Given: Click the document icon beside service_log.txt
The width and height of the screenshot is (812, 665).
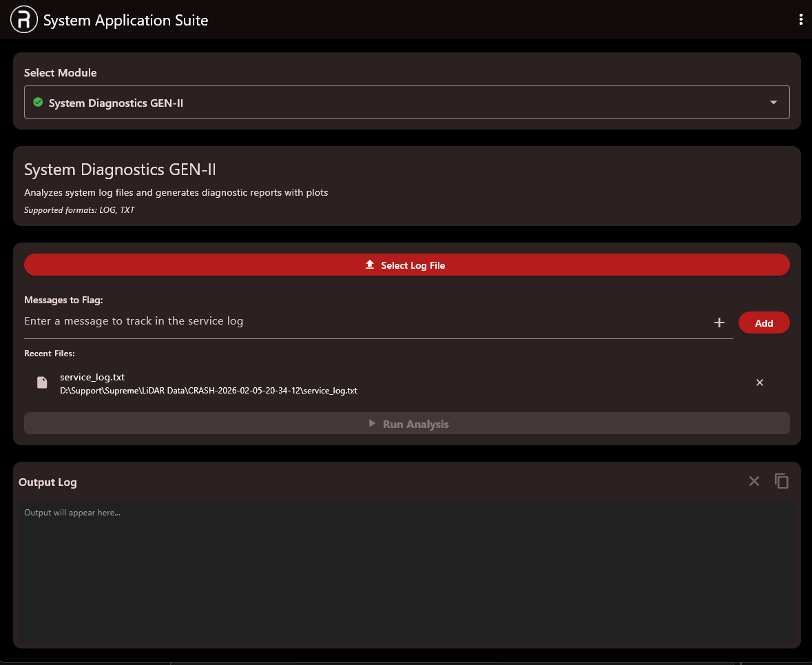Looking at the screenshot, I should (x=42, y=382).
